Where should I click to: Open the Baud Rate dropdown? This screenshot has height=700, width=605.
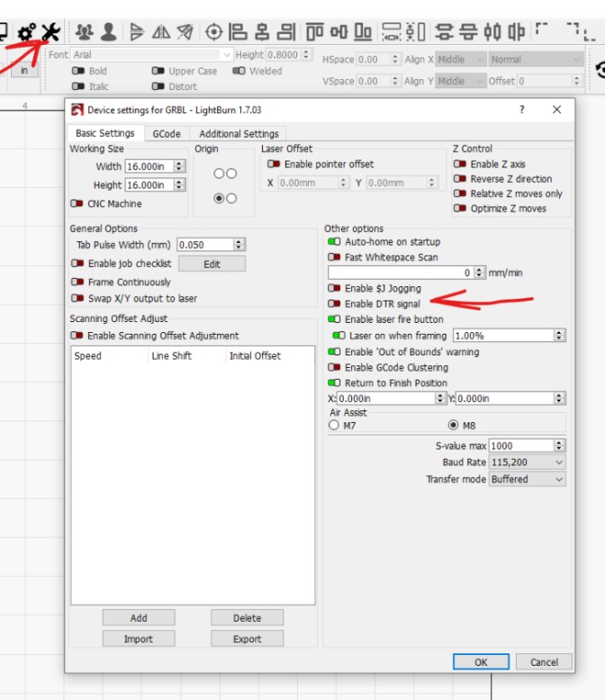(528, 462)
